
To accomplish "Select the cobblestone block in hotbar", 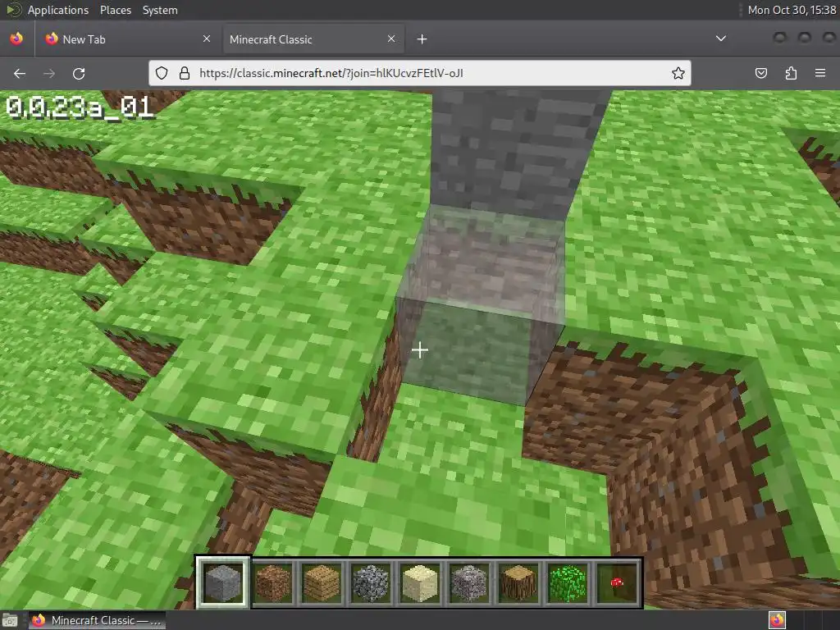I will click(371, 582).
